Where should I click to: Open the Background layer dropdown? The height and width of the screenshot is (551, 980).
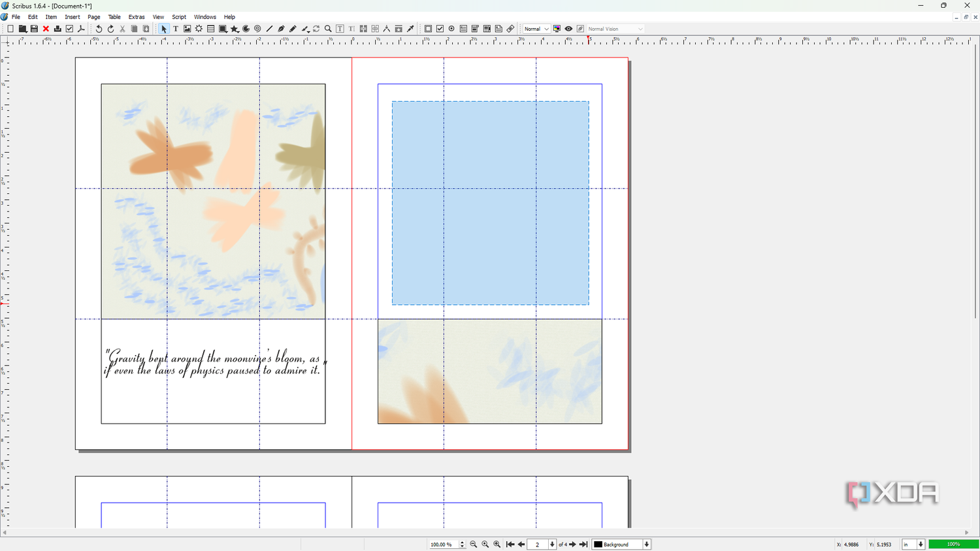point(621,544)
